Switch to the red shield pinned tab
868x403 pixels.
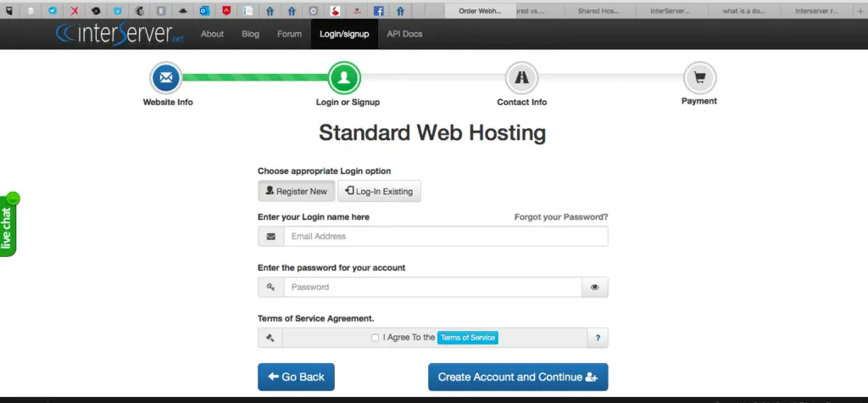225,10
